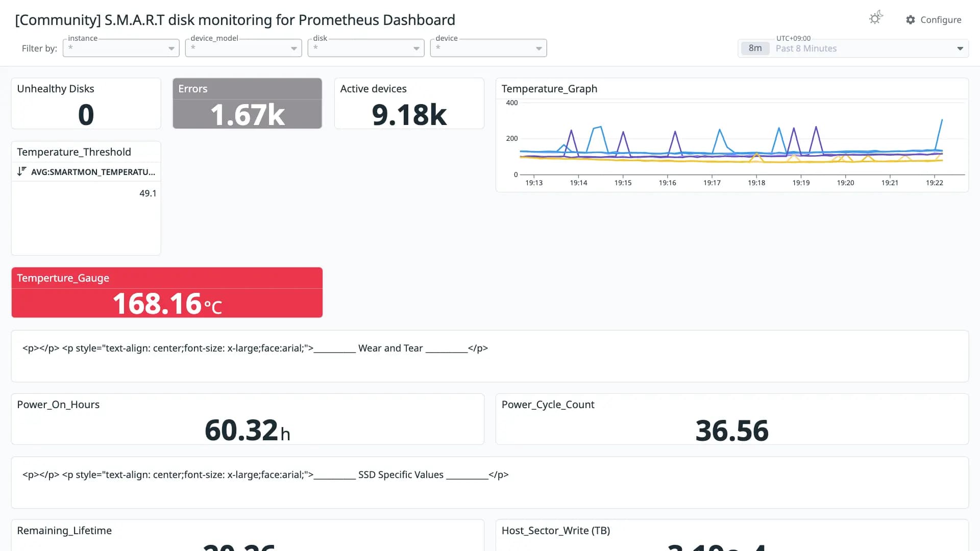
Task: Click the Remaining_Lifetime widget title
Action: 64,531
